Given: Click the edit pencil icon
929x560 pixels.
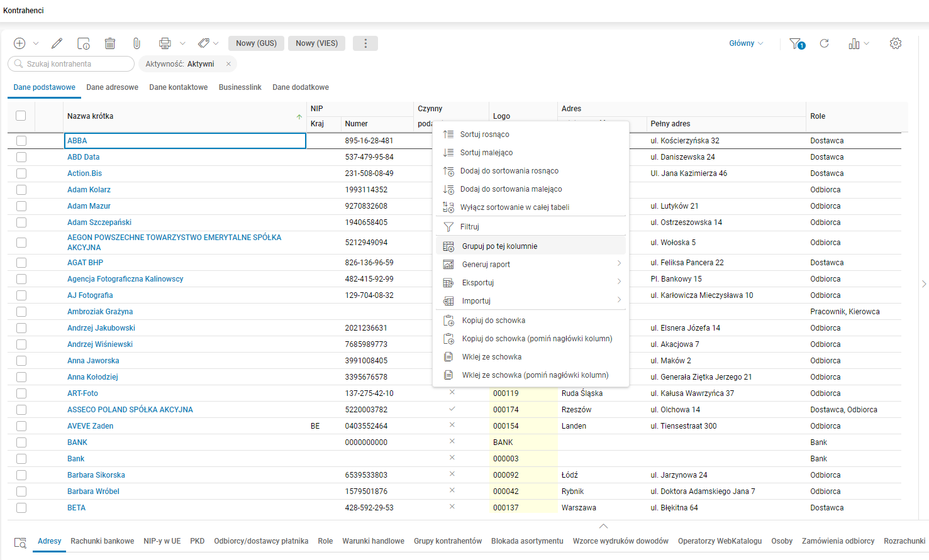Looking at the screenshot, I should coord(57,43).
